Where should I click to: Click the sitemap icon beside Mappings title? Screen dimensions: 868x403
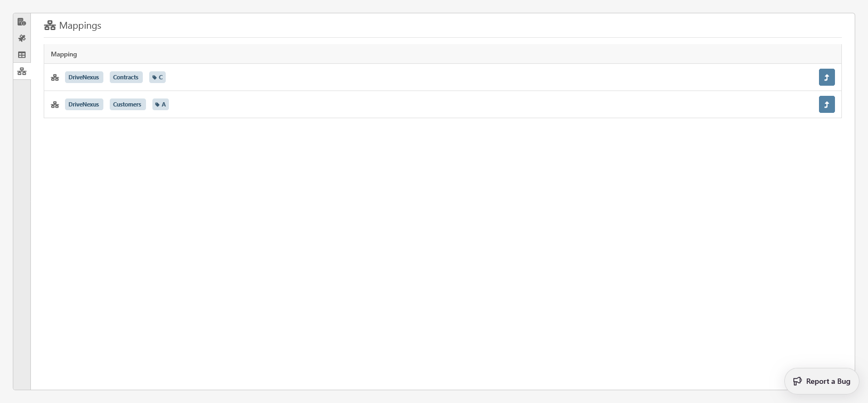50,26
